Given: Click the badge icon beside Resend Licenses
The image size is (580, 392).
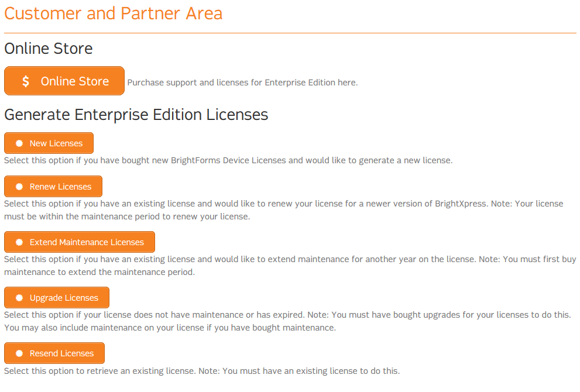Looking at the screenshot, I should click(x=19, y=353).
